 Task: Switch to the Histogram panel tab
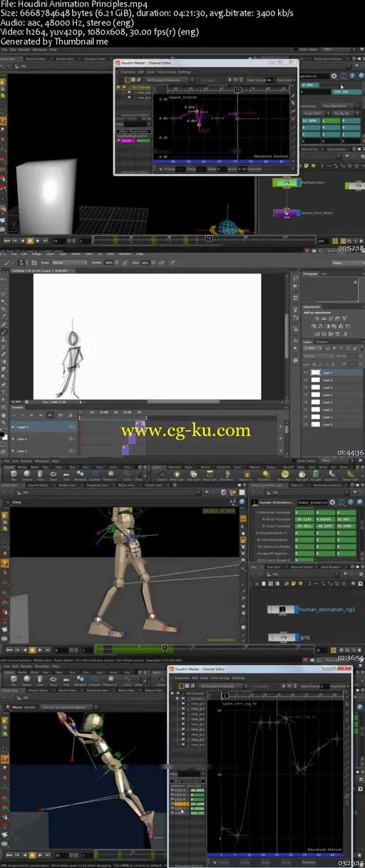pos(310,273)
